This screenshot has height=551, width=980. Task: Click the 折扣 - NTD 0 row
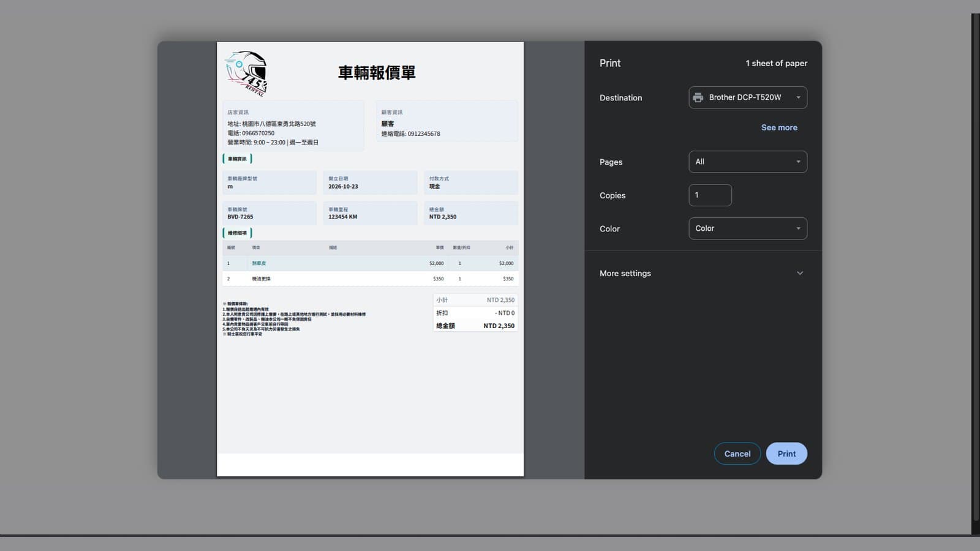(x=475, y=313)
